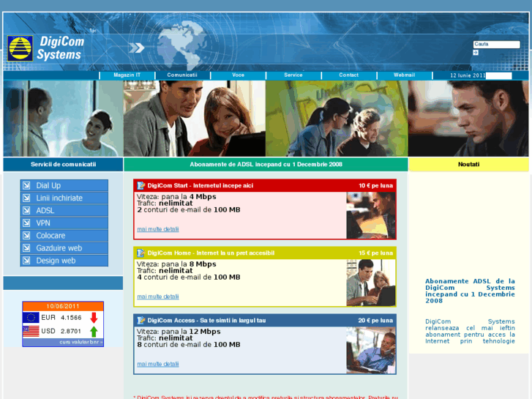Select ADSL in the services list
This screenshot has width=532, height=399.
pyautogui.click(x=64, y=211)
